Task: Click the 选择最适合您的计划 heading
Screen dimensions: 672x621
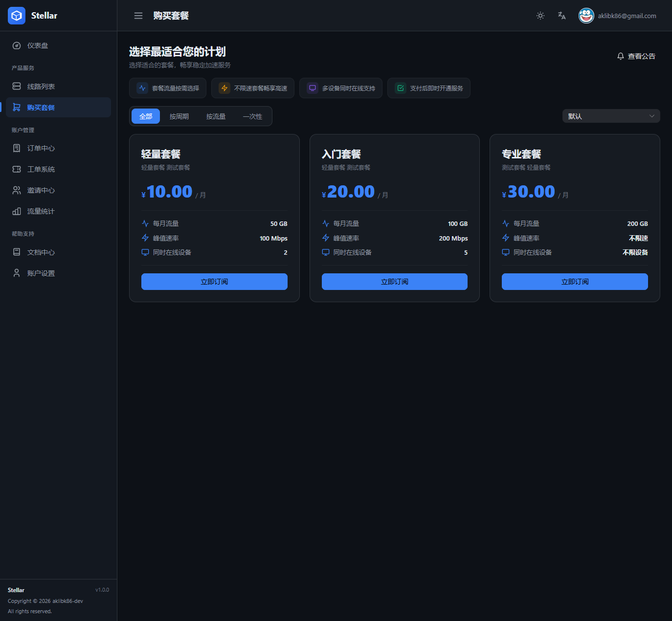Action: click(x=177, y=51)
